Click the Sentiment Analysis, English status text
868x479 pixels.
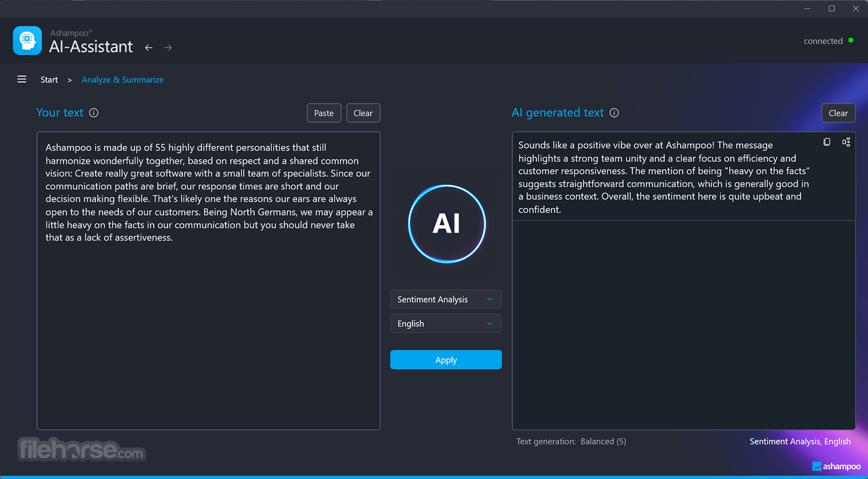pyautogui.click(x=800, y=441)
